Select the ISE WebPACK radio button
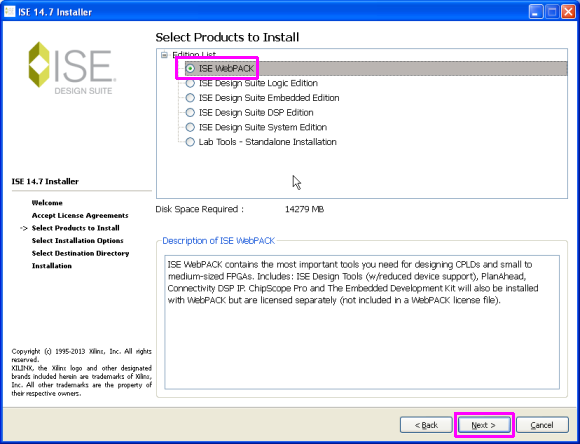Screen dimensions: 580x444 [x=190, y=68]
